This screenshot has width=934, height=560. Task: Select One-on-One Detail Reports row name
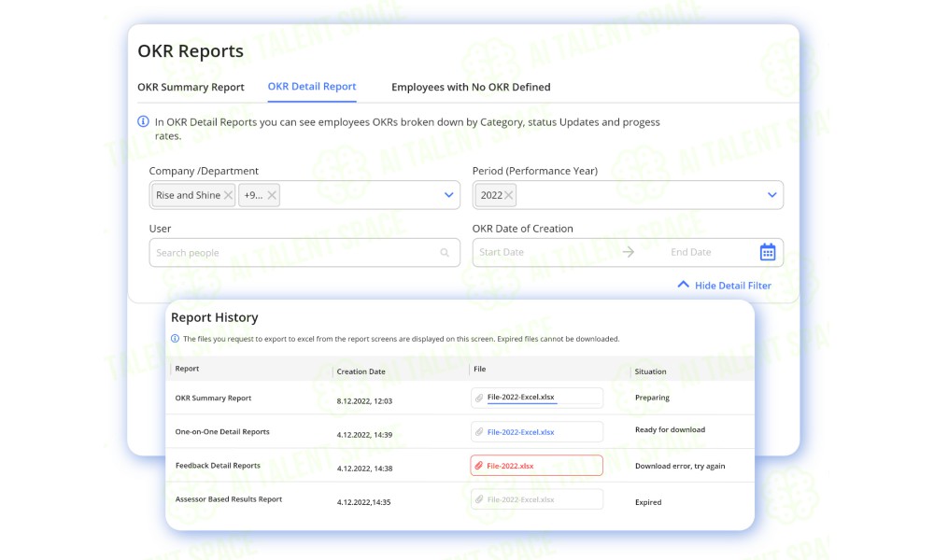pos(222,432)
